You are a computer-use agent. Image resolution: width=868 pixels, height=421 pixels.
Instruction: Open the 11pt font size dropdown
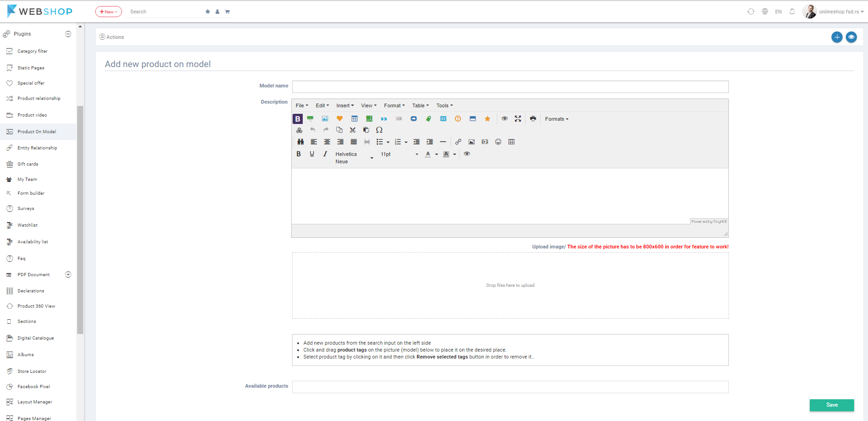tap(399, 154)
